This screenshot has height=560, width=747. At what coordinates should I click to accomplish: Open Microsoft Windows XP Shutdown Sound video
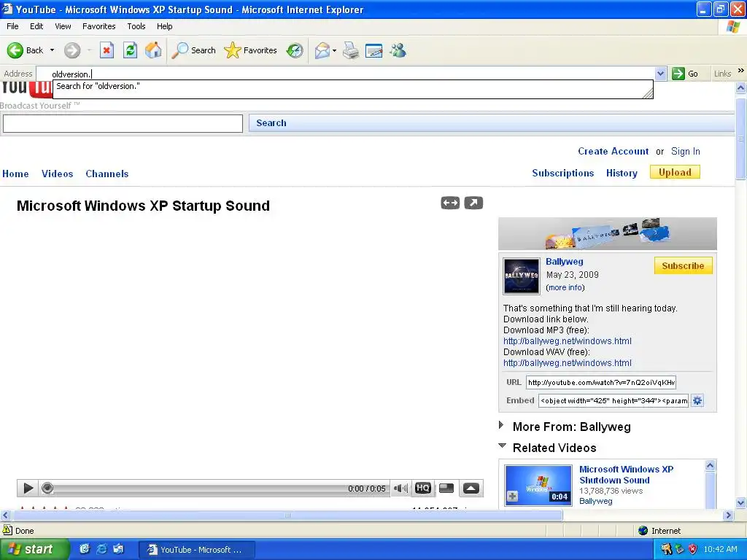tap(626, 475)
